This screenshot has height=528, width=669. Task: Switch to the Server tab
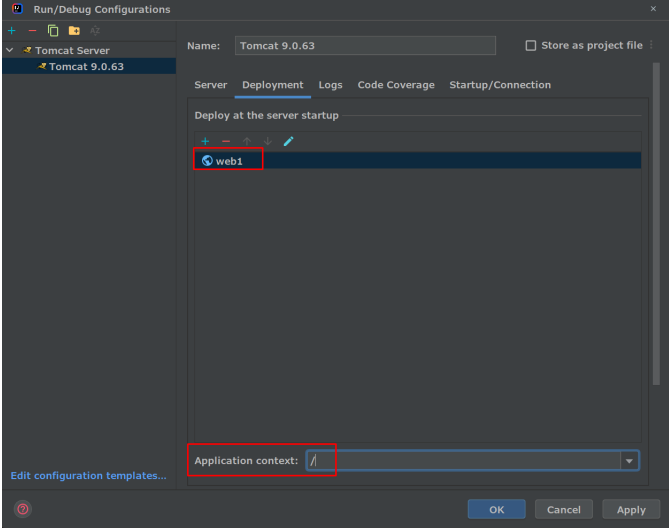click(211, 85)
